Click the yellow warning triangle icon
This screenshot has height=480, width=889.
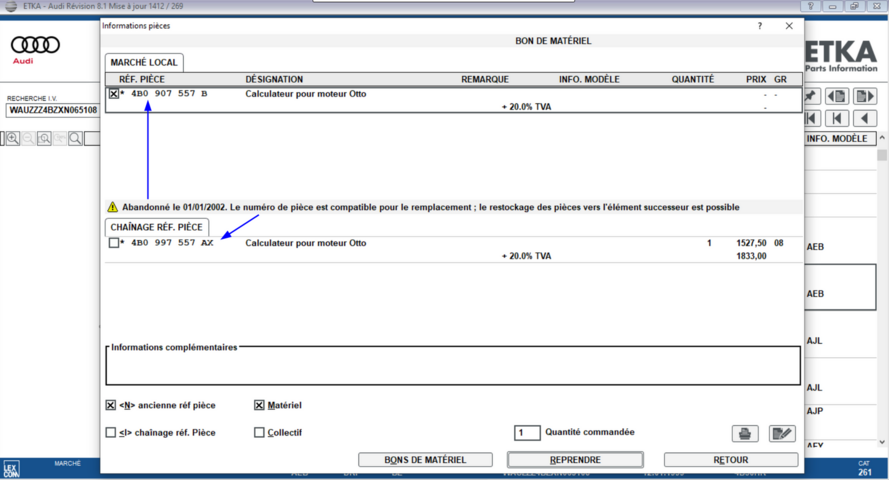[x=112, y=207]
